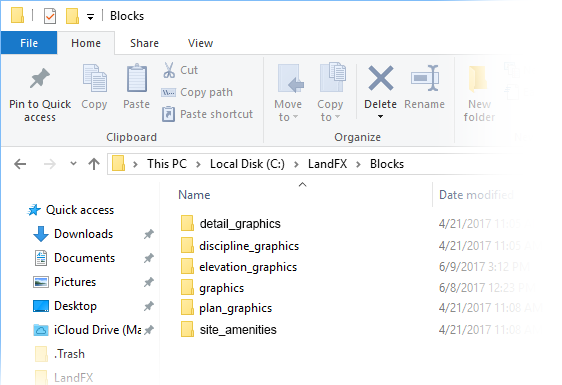Open the recent locations dropdown arrow
The image size is (562, 385).
click(x=73, y=164)
